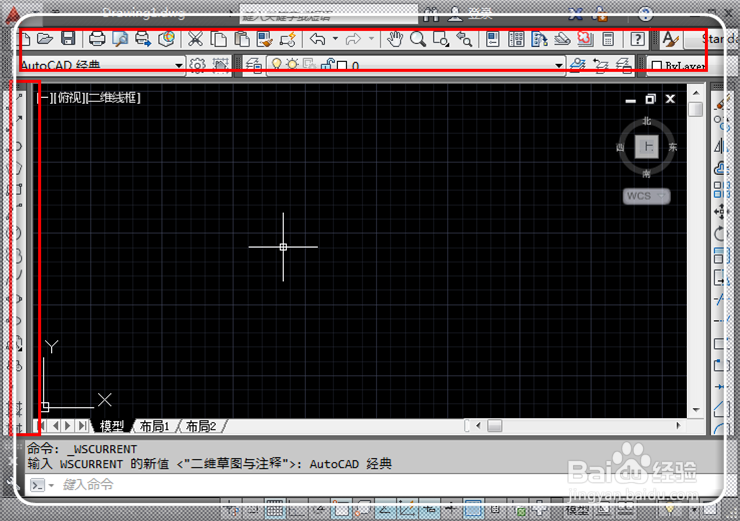Image resolution: width=740 pixels, height=521 pixels.
Task: Click the layer 0 color square
Action: click(x=342, y=66)
